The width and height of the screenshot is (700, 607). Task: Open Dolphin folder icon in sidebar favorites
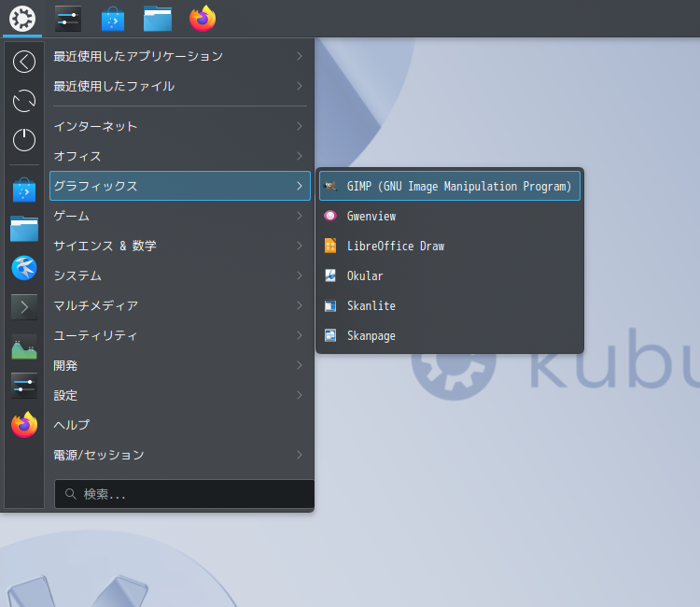[24, 229]
